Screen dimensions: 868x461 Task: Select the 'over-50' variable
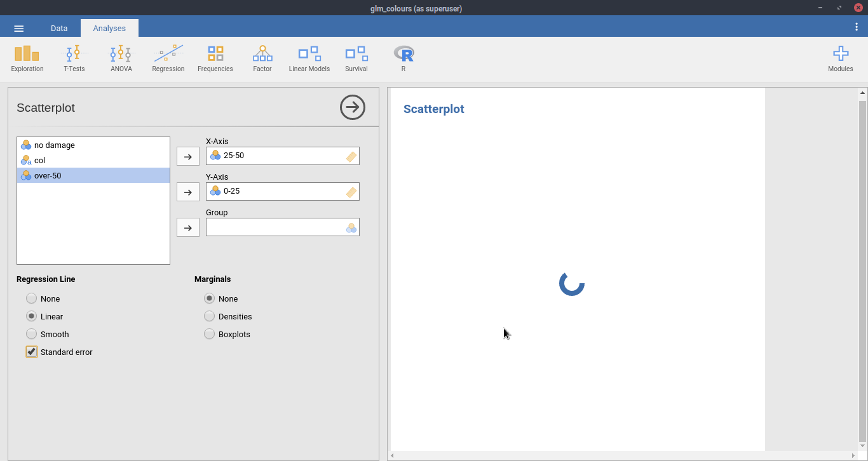coord(93,175)
